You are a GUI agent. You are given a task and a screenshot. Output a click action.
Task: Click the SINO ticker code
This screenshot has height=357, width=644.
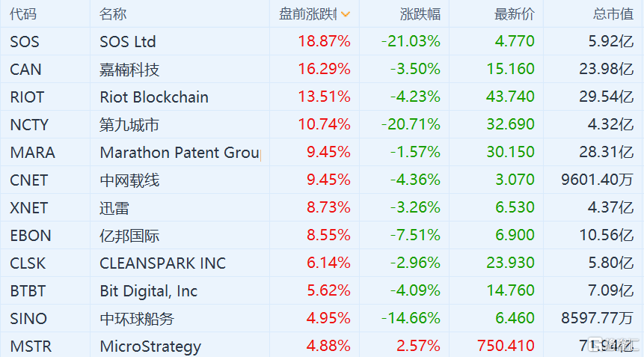coord(28,319)
